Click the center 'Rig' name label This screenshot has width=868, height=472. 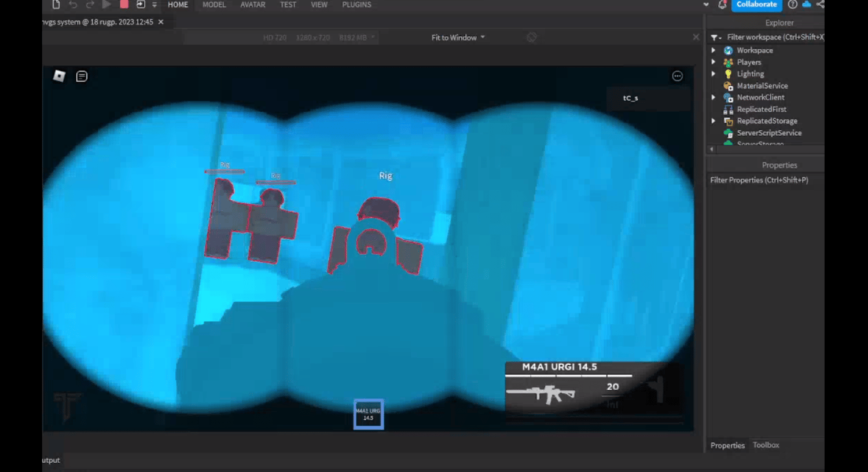(x=385, y=175)
